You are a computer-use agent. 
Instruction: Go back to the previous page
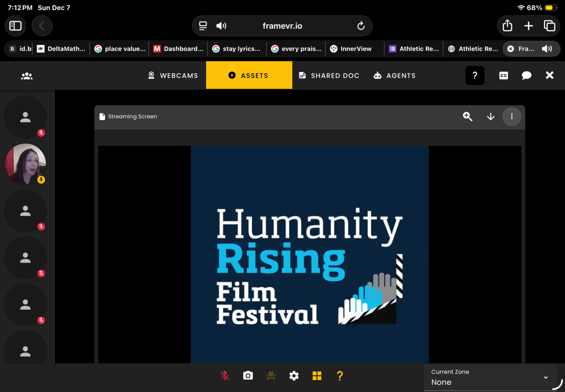[x=42, y=26]
